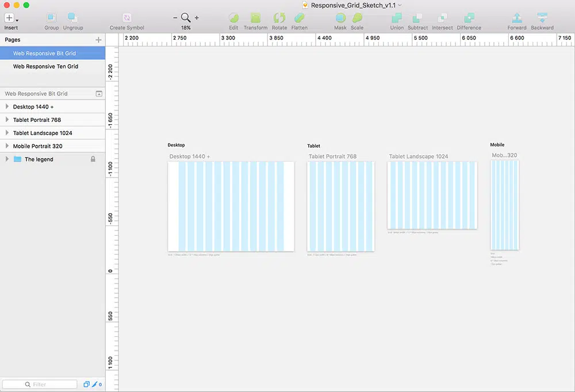This screenshot has height=392, width=575.
Task: Open the Insert tool menu
Action: click(11, 18)
